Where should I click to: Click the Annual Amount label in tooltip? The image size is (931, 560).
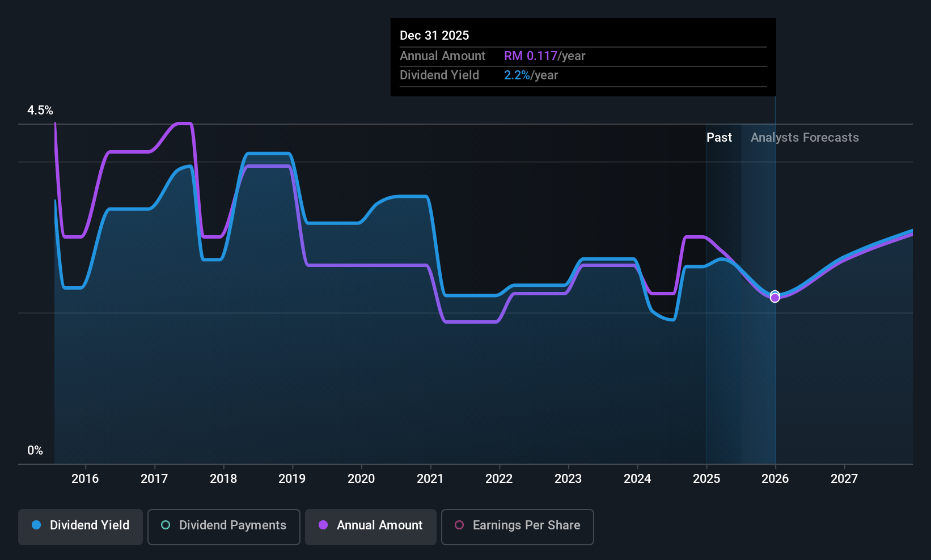click(442, 56)
